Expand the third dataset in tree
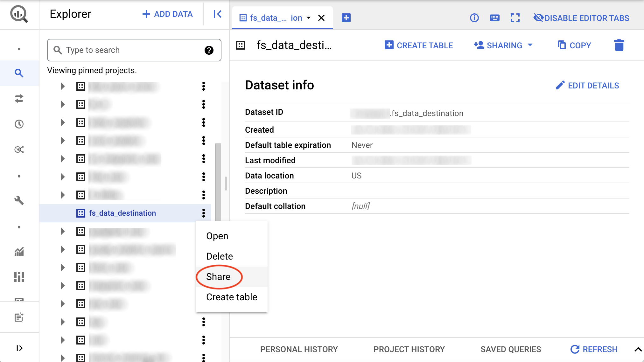This screenshot has width=644, height=362. (x=63, y=122)
